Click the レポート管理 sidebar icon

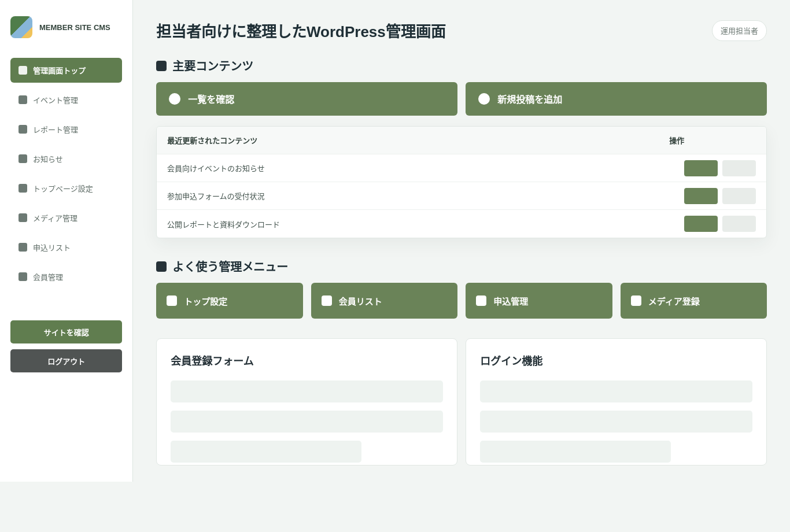[23, 129]
